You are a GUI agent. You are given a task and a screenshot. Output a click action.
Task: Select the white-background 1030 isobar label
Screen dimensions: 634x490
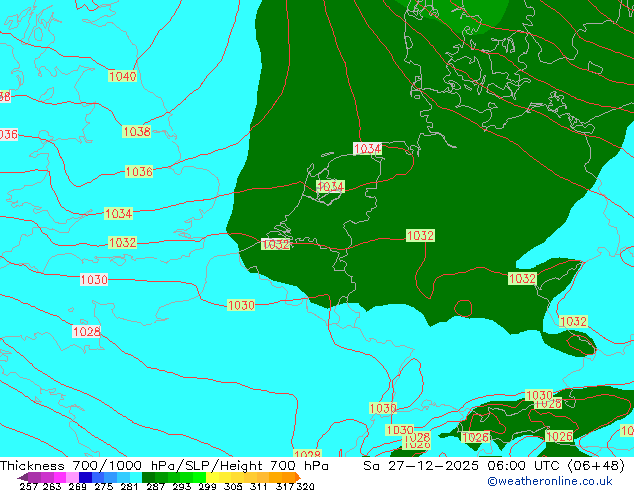tap(94, 279)
